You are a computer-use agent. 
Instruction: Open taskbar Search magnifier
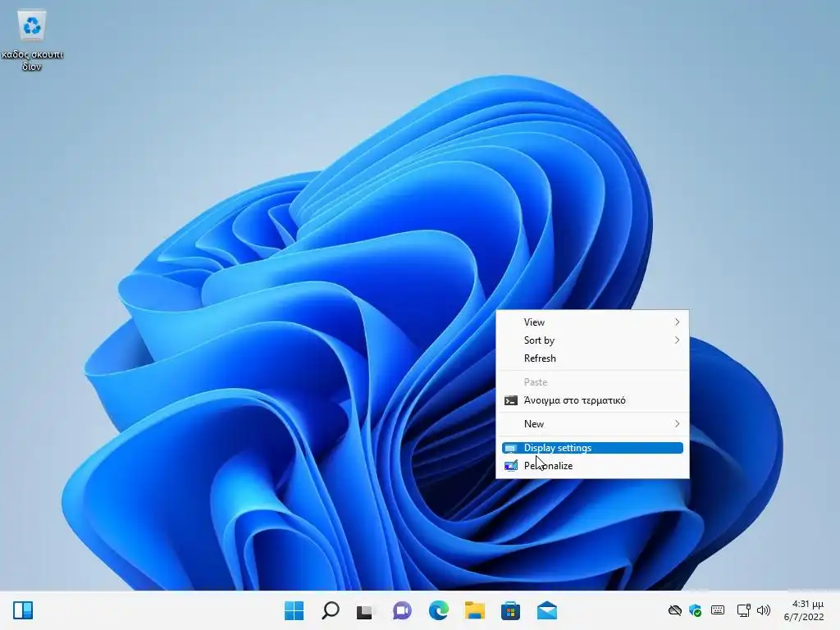pos(330,610)
